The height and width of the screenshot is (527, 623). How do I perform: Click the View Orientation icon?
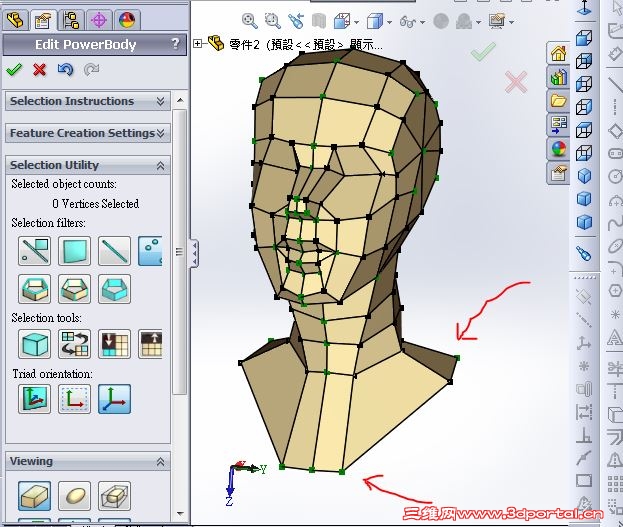[x=342, y=21]
